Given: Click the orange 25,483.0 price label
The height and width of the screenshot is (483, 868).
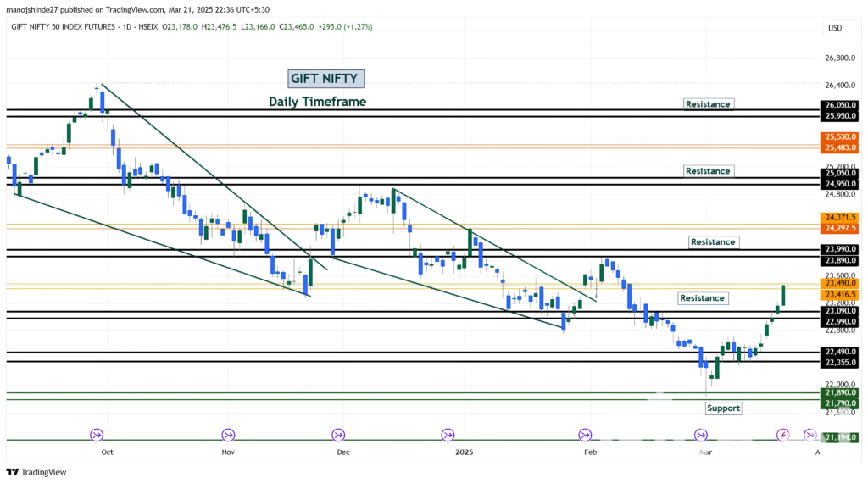Looking at the screenshot, I should (x=840, y=147).
